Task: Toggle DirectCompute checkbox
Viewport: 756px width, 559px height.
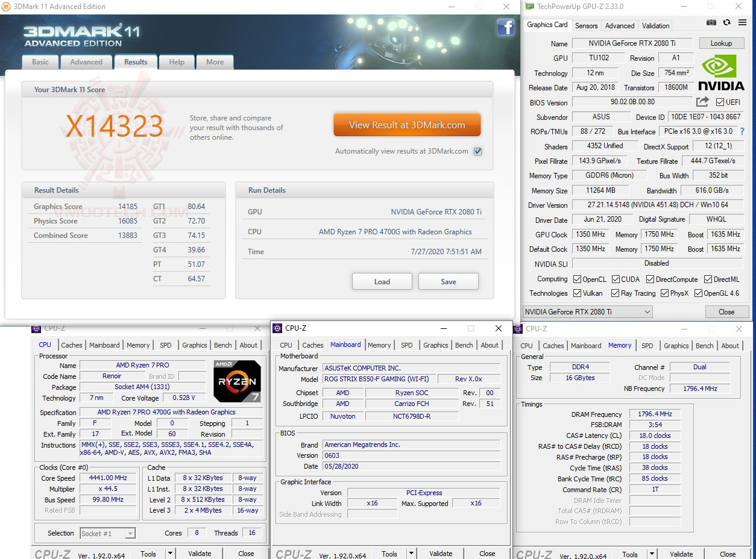Action: [x=650, y=279]
